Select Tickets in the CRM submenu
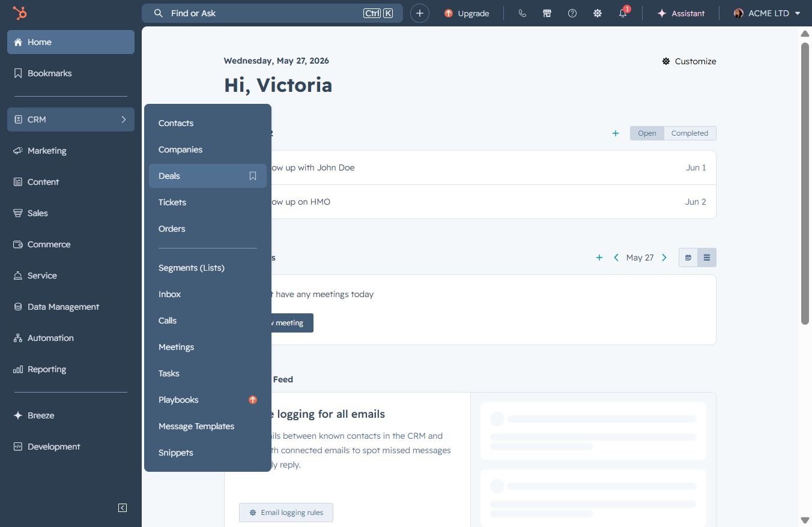This screenshot has width=812, height=527. coord(208,202)
